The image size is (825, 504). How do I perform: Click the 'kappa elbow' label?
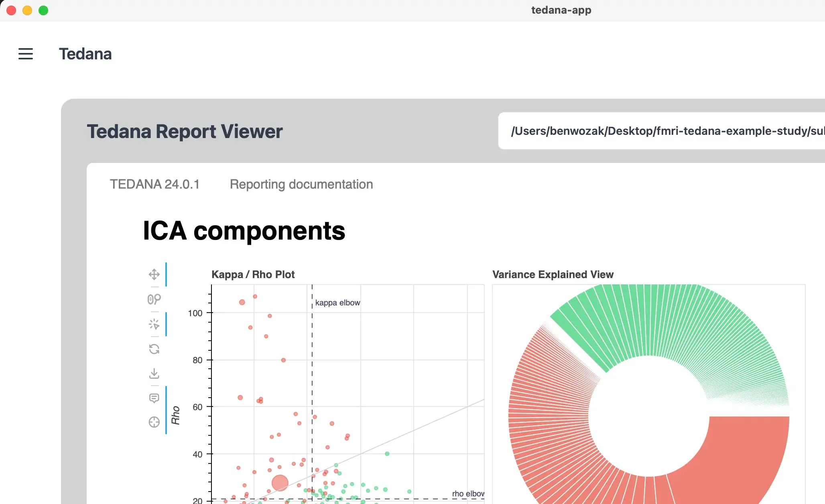tap(337, 303)
